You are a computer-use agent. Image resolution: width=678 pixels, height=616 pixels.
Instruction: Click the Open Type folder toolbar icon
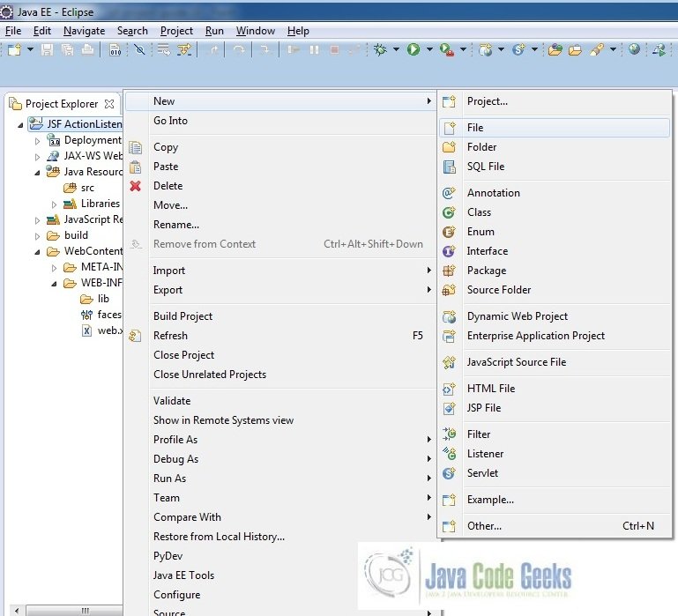tap(555, 49)
